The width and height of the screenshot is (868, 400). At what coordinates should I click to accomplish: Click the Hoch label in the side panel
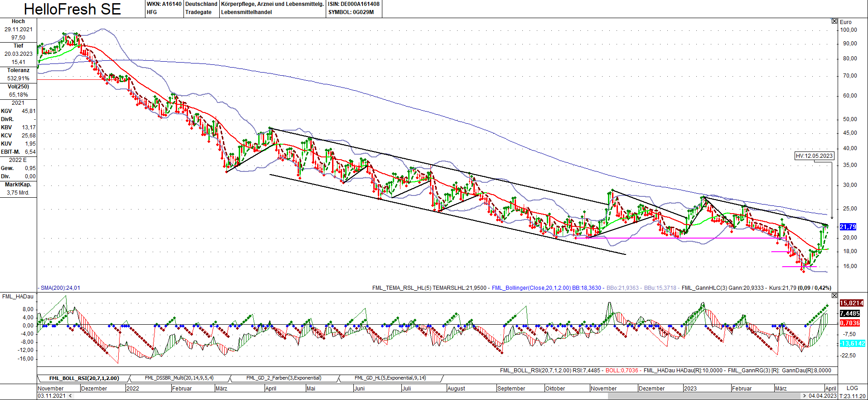[18, 21]
